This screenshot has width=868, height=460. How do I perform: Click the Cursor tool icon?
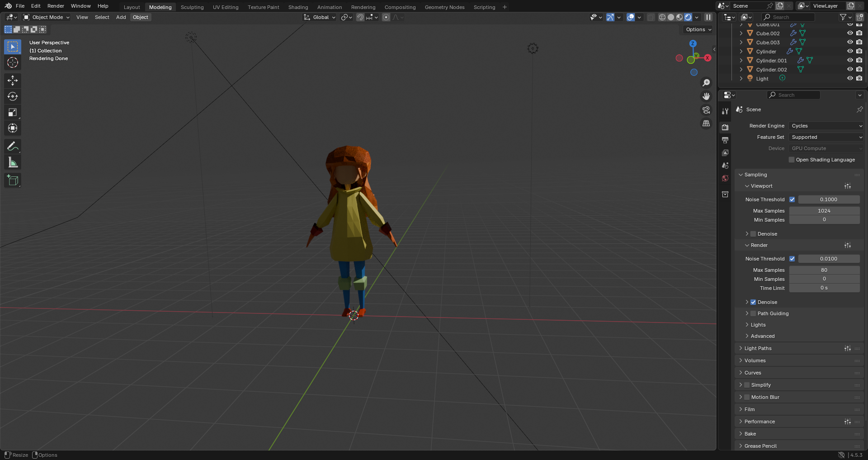pyautogui.click(x=13, y=62)
